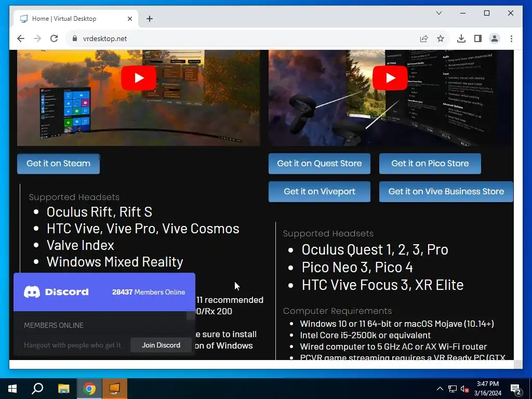Screen dimensions: 532x399
Task: Click HTC Vive Focus 3, XR Elite
Action: pos(383,285)
